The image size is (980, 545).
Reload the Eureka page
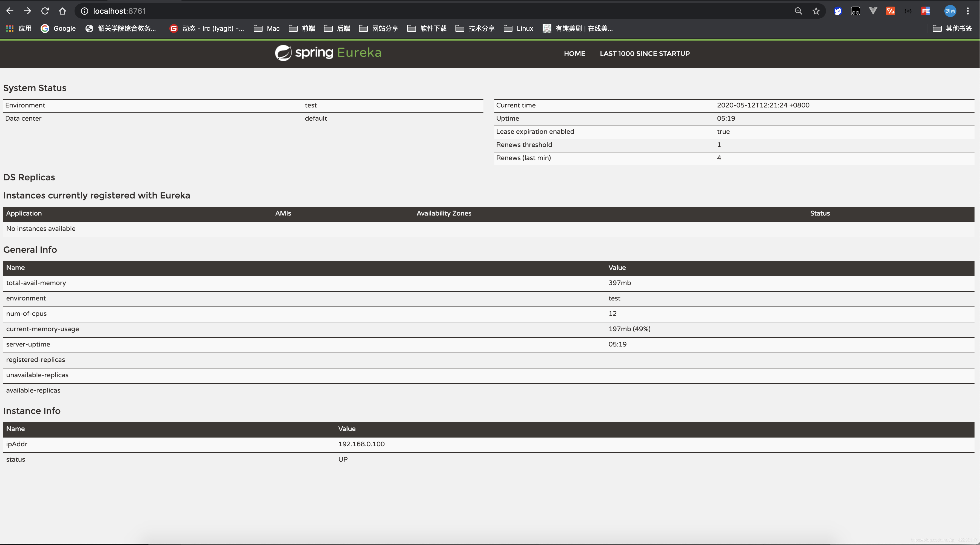pos(45,11)
